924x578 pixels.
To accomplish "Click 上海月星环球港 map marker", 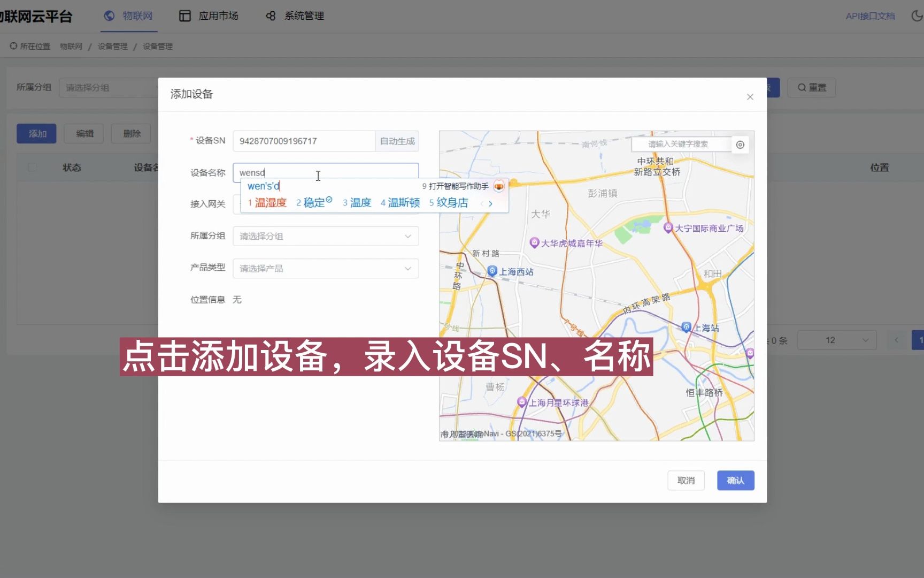I will tap(522, 402).
